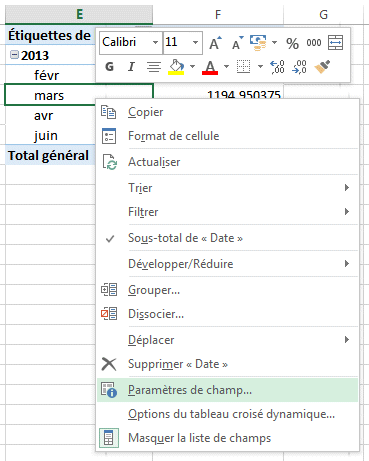The height and width of the screenshot is (461, 369).
Task: Expand Filtrer submenu arrow
Action: [x=347, y=211]
